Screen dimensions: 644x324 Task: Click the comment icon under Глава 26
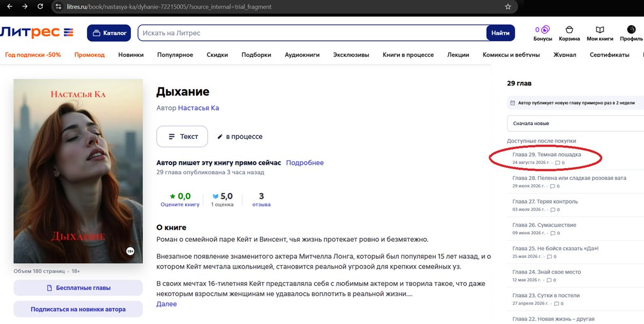click(x=553, y=233)
